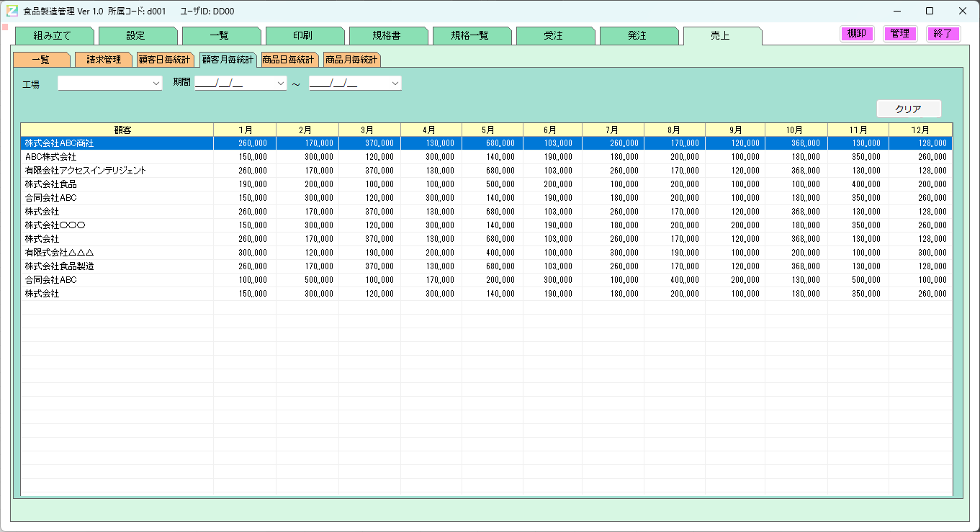980x532 pixels.
Task: Click 9月 value 200,000 for 株式会社〇〇〇
Action: (x=746, y=226)
